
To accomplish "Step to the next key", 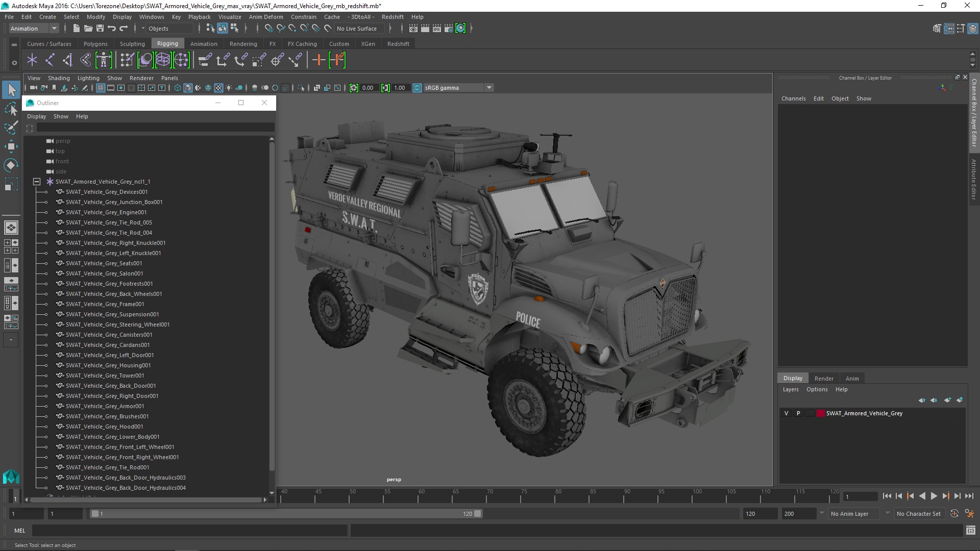I will 945,496.
